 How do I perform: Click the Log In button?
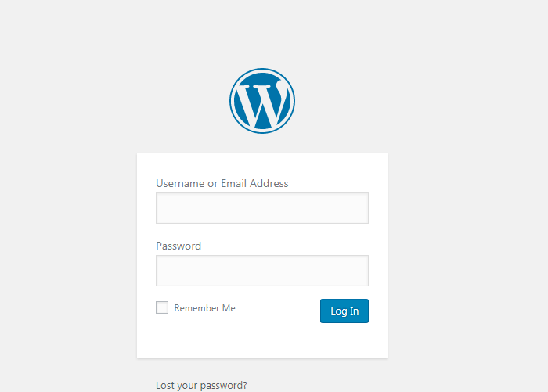coord(344,311)
